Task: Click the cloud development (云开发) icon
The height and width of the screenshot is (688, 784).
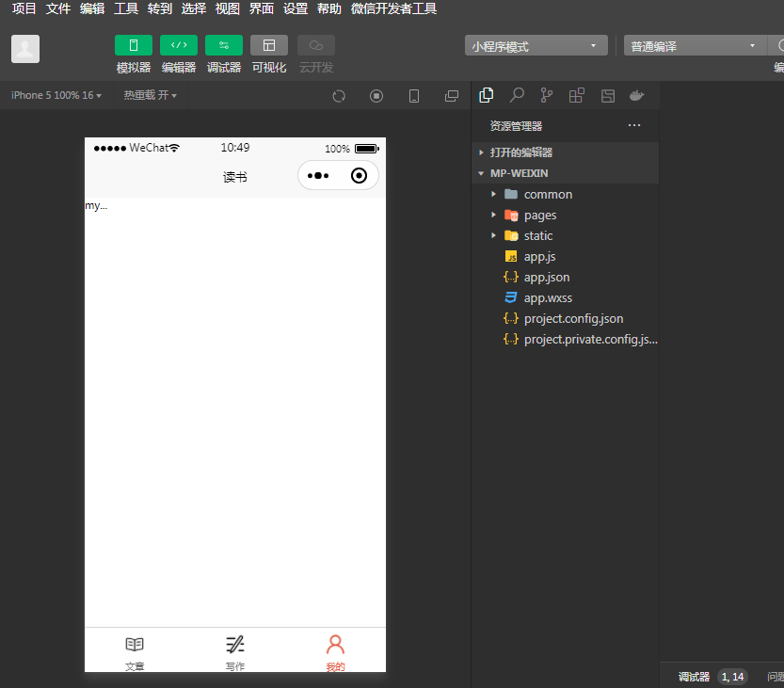Action: [316, 45]
